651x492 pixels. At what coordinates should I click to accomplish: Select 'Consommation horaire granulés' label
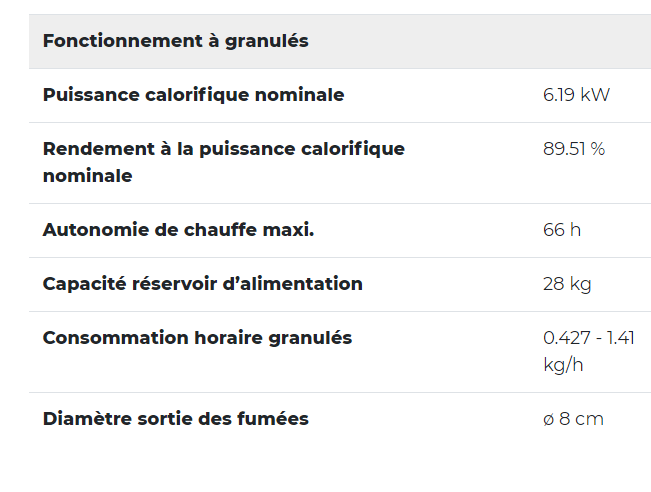tap(197, 338)
